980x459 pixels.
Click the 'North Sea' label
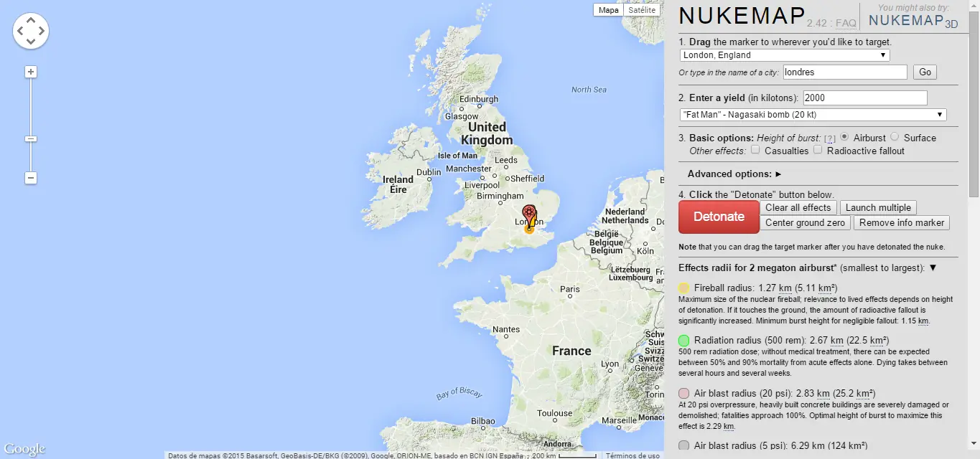click(x=589, y=90)
